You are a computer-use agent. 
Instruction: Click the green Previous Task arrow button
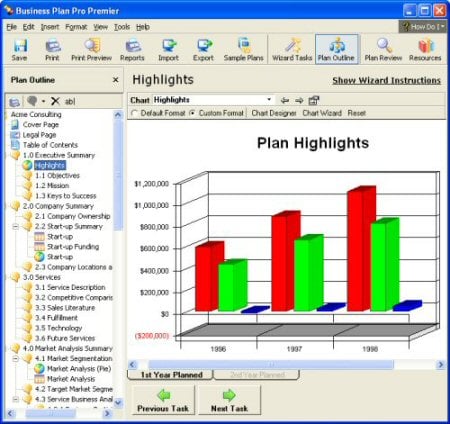pyautogui.click(x=163, y=400)
